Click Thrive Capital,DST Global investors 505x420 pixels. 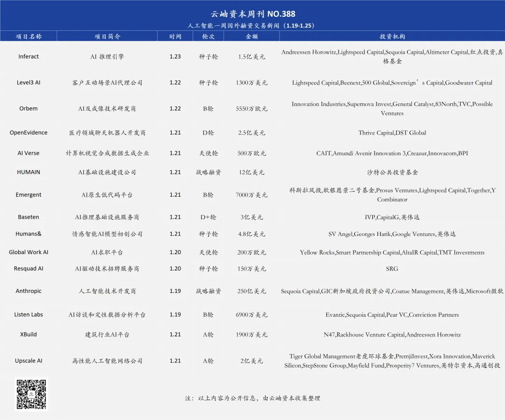(x=392, y=133)
